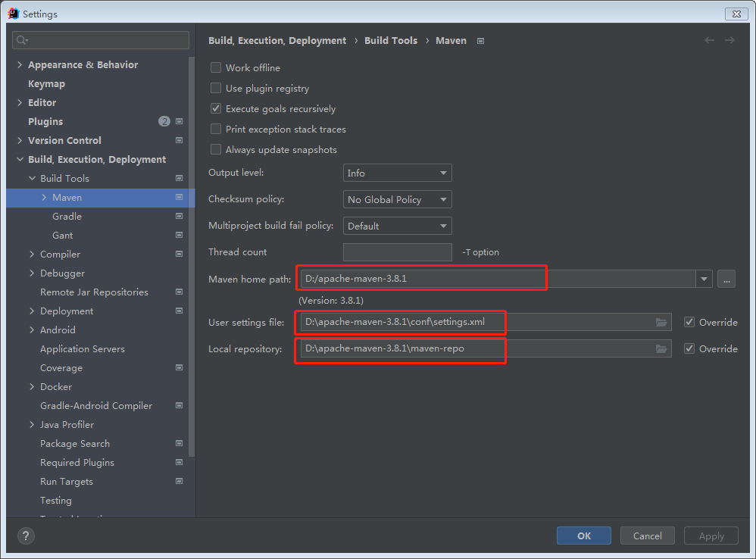Enable the Work offline checkbox
This screenshot has height=559, width=756.
coord(216,68)
